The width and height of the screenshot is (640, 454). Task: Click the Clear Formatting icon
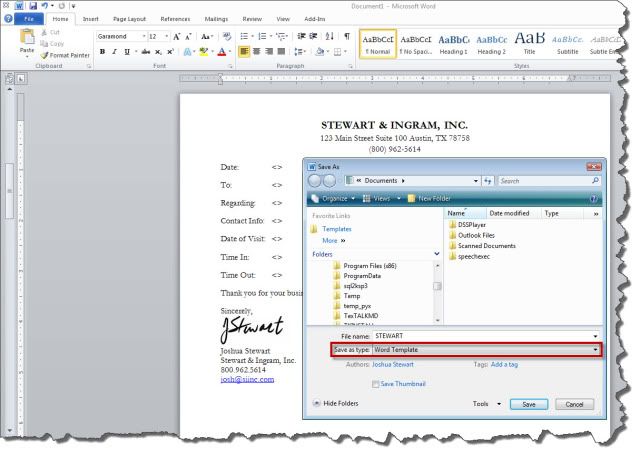(x=227, y=37)
